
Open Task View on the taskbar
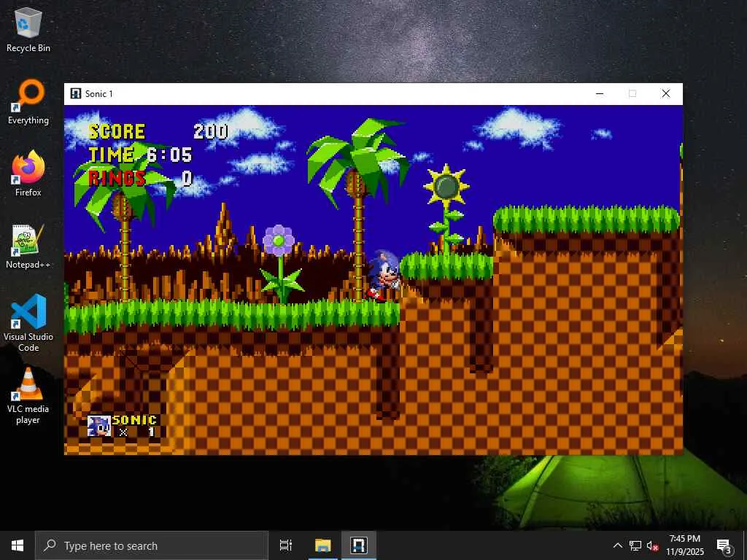click(x=286, y=545)
